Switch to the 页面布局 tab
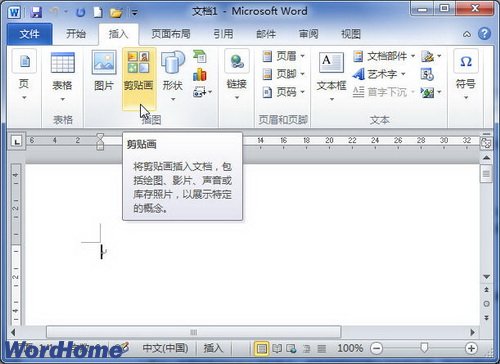 point(171,34)
